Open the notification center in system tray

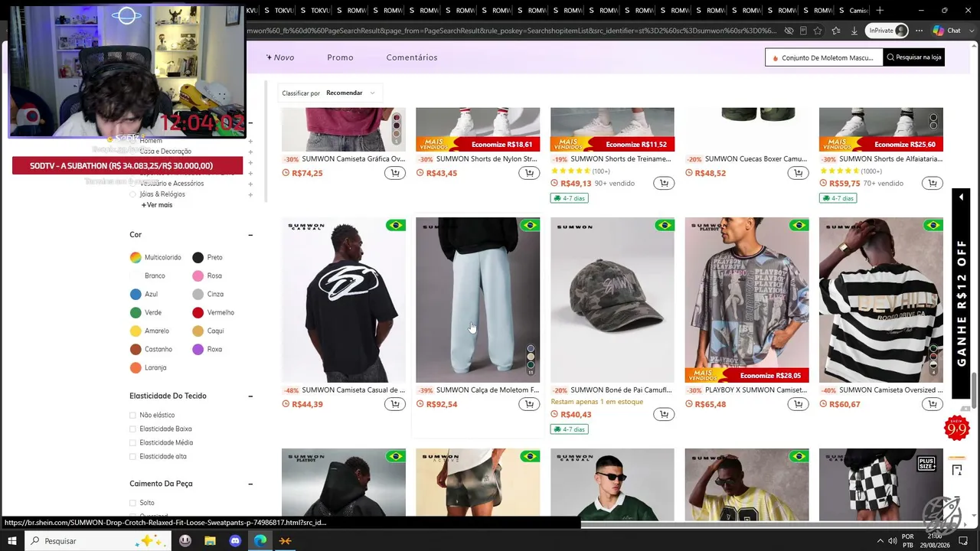point(963,541)
